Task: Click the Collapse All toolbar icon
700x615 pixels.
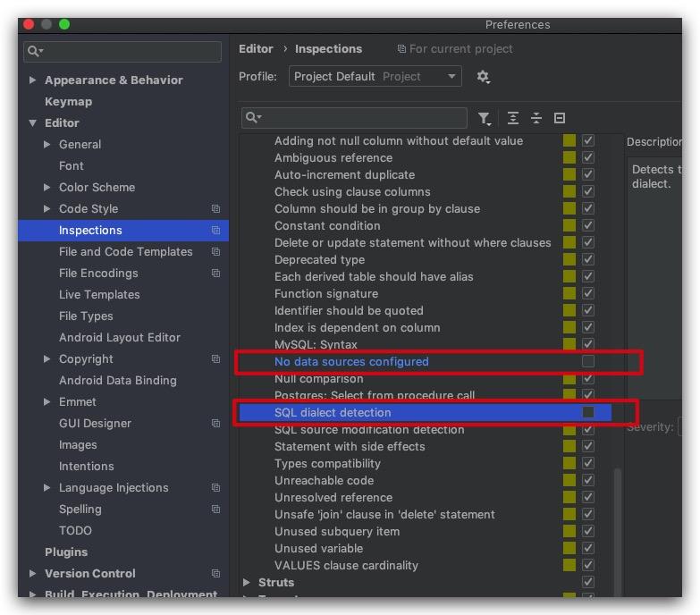Action: 536,118
